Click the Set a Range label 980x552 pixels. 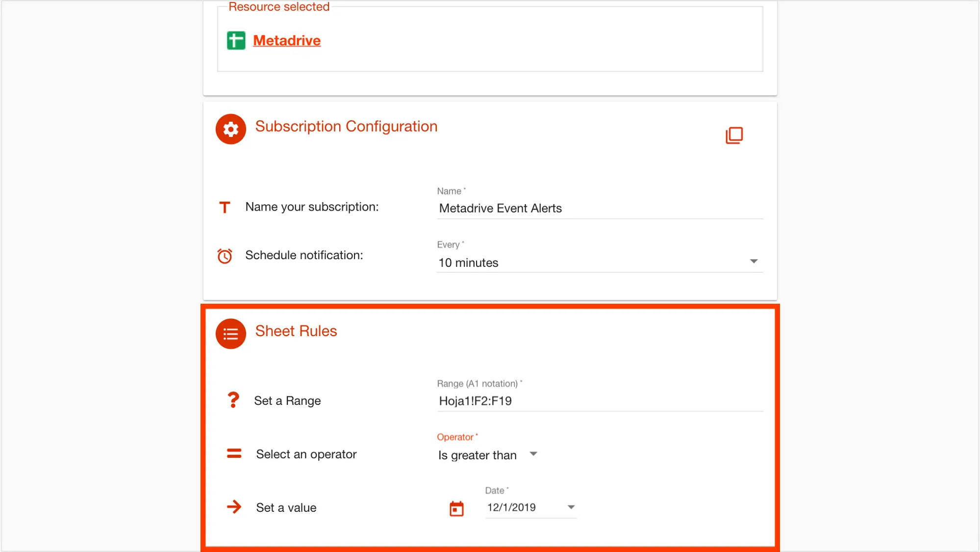coord(287,401)
